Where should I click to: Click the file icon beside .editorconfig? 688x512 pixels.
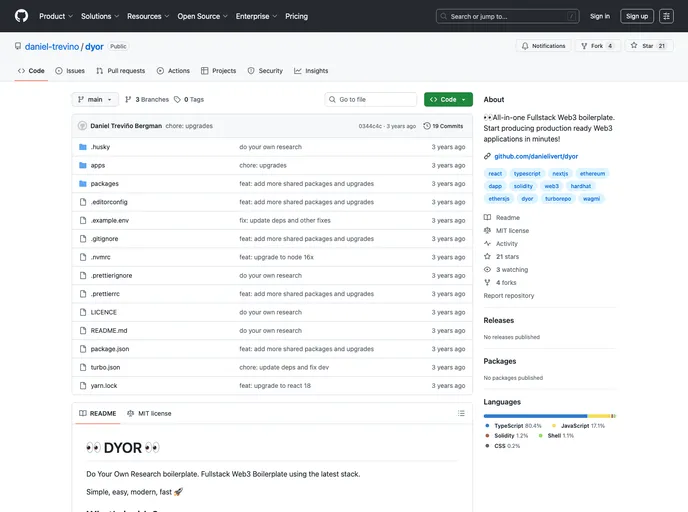pyautogui.click(x=82, y=202)
